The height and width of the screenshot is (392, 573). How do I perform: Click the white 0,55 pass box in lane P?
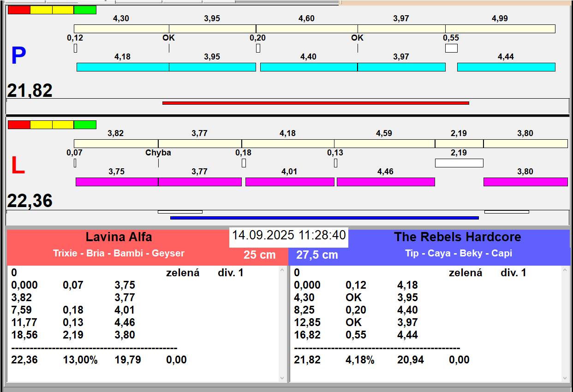point(451,48)
